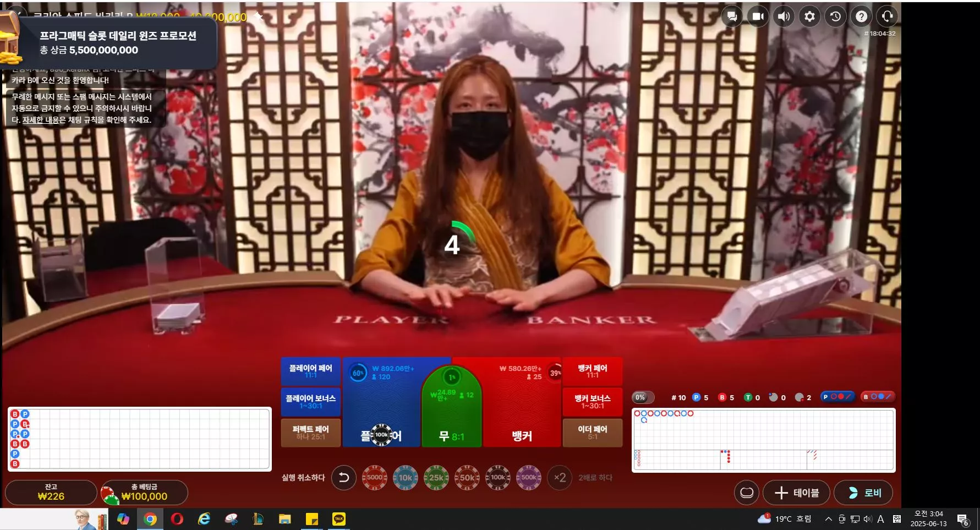Open Copilot from the taskbar

coord(123,519)
